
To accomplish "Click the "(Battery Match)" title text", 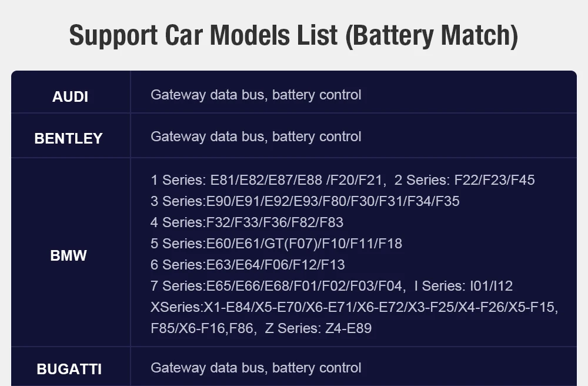I will (x=432, y=36).
